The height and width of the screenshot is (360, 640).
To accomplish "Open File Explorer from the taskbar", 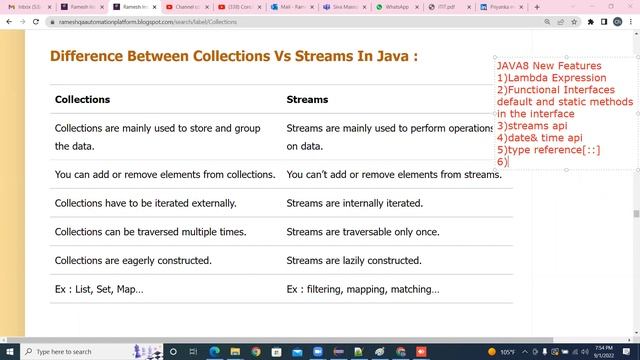I will (x=235, y=351).
